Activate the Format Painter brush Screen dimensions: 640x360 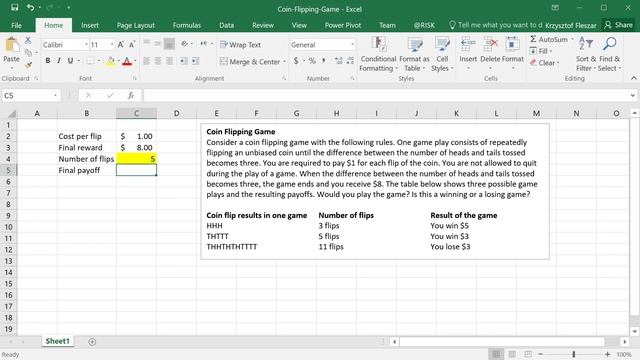[28, 64]
